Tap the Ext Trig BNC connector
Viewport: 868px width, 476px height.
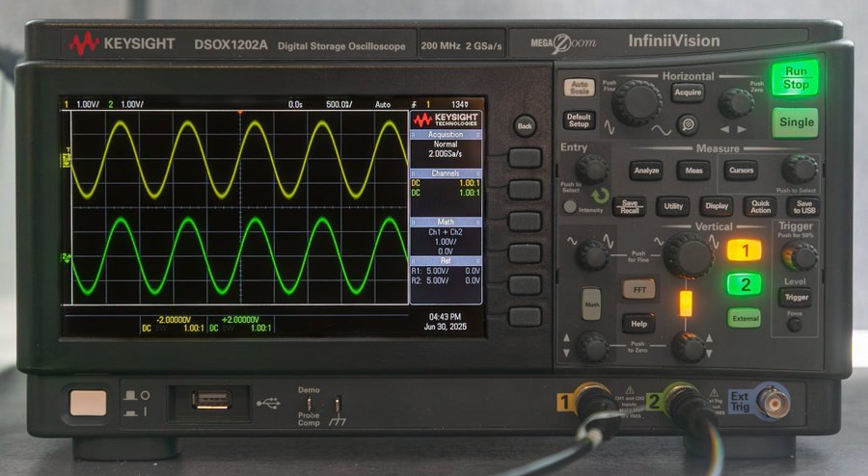[773, 402]
